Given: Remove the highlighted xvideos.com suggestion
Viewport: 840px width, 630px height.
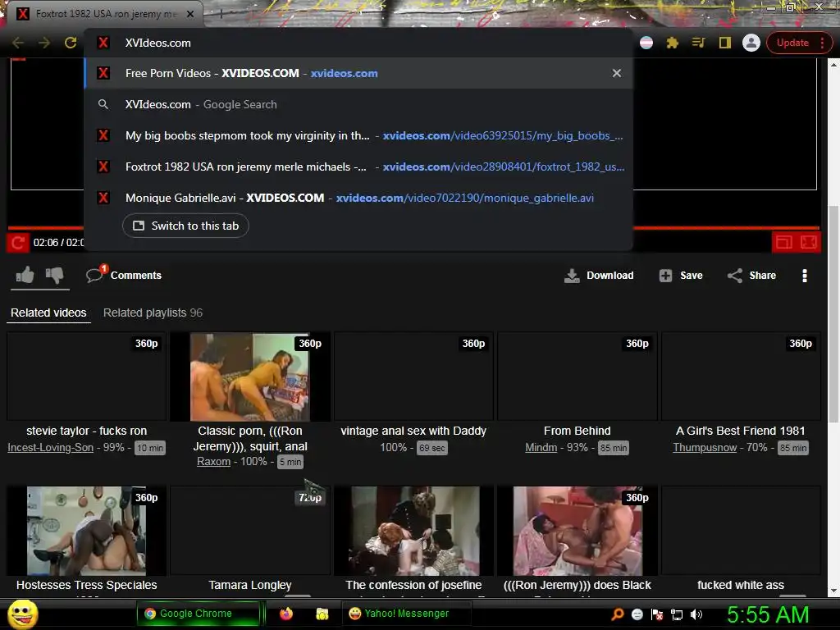Looking at the screenshot, I should [617, 73].
